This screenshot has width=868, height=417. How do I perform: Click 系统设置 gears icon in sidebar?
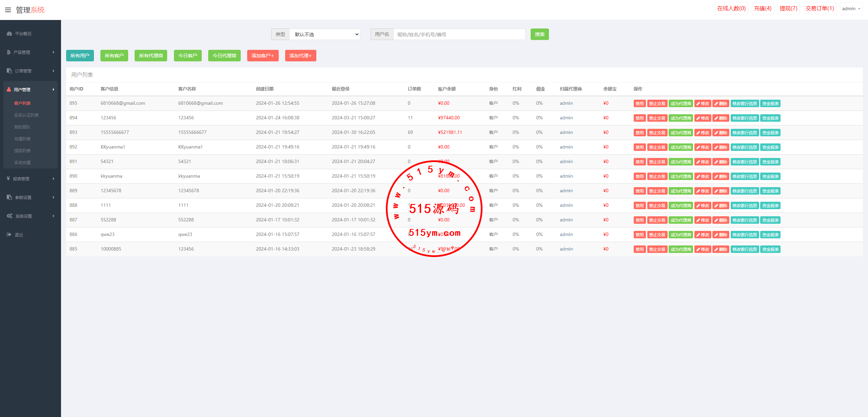9,216
